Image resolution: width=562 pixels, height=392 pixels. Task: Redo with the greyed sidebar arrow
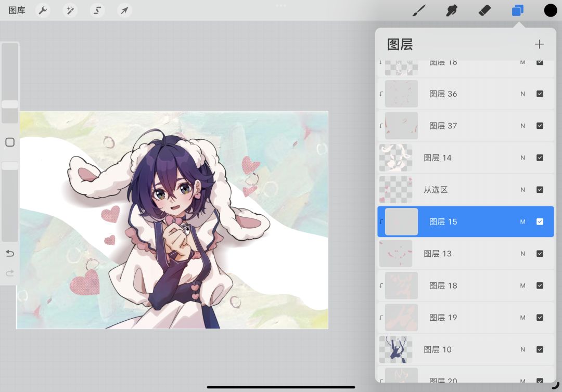pyautogui.click(x=10, y=273)
